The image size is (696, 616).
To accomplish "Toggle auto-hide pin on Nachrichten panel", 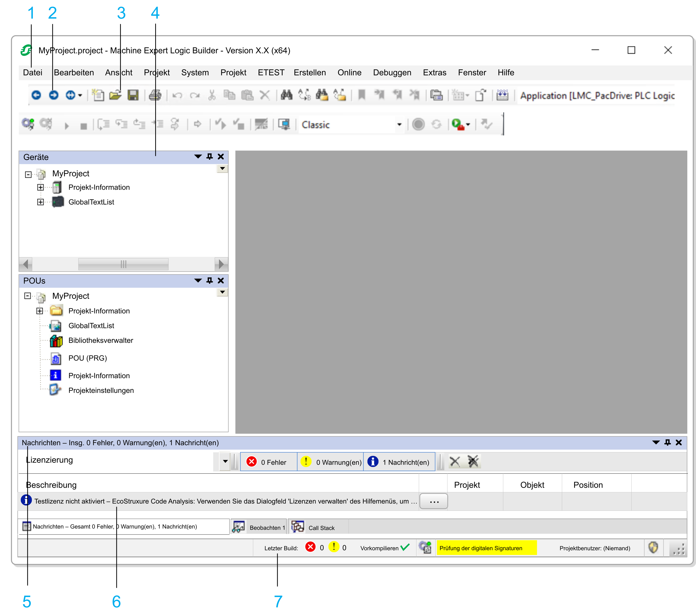I will coord(668,442).
